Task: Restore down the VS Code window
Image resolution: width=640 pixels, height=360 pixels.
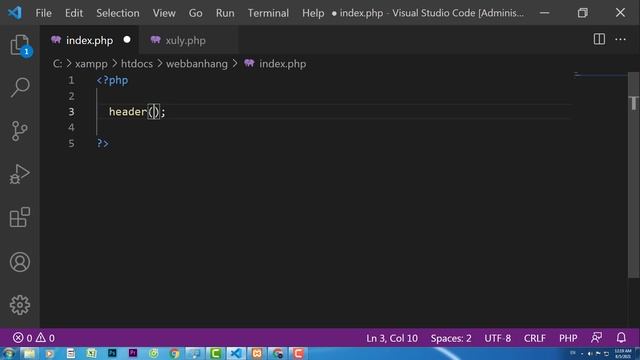Action: [x=582, y=13]
